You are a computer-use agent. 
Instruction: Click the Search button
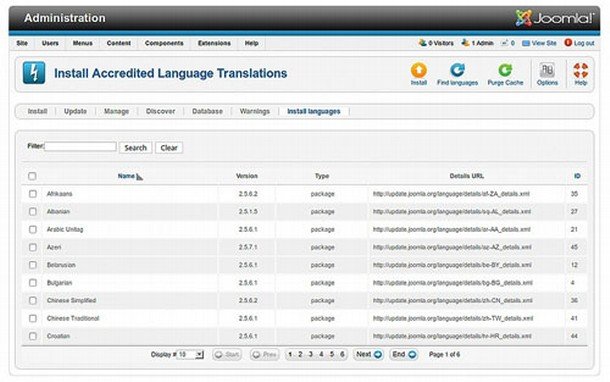click(x=135, y=148)
